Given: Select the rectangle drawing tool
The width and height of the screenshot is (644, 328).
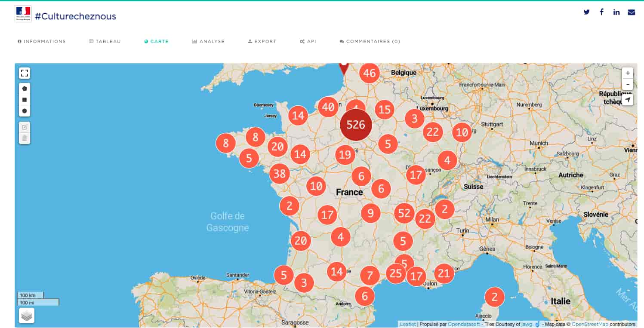Looking at the screenshot, I should click(25, 100).
